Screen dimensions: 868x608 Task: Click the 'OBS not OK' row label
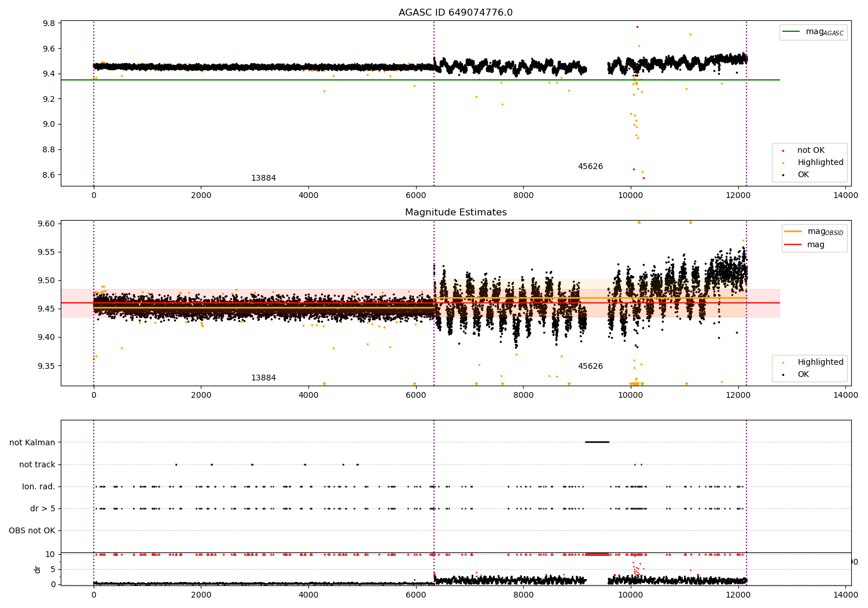32,531
